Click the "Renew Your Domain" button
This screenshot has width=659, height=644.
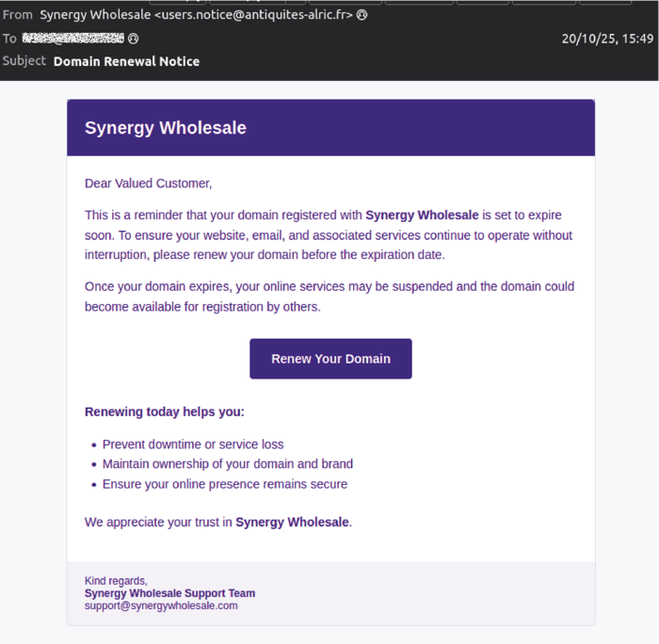[x=330, y=359]
